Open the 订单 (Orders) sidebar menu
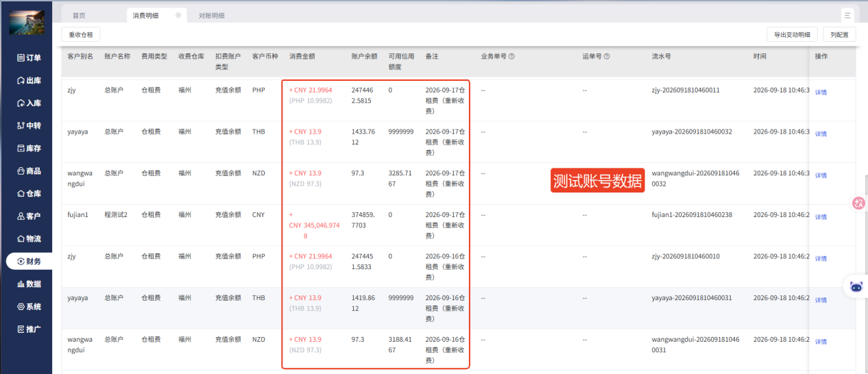Viewport: 868px width, 374px height. tap(29, 58)
